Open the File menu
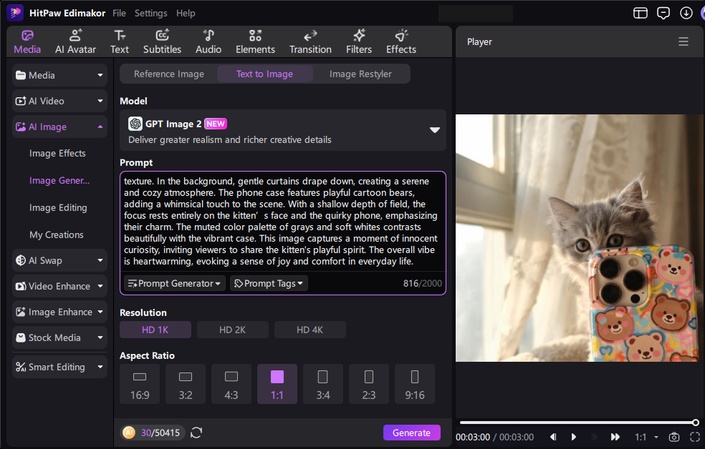The image size is (705, 449). click(x=119, y=13)
